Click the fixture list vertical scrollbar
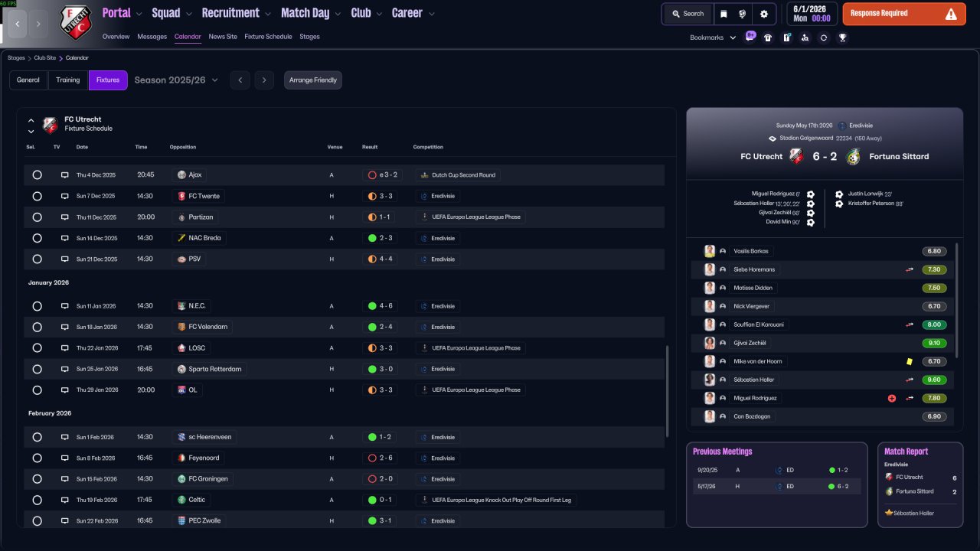The height and width of the screenshot is (551, 980). click(668, 390)
